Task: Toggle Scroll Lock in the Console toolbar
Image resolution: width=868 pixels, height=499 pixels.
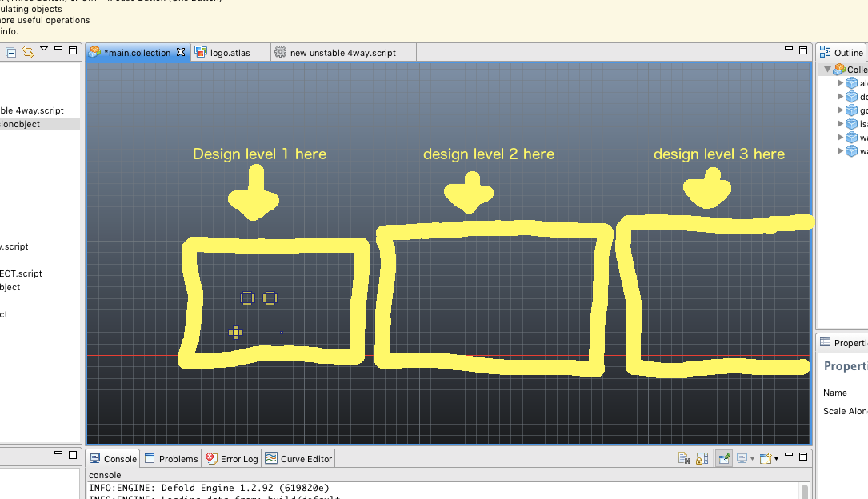Action: tap(702, 457)
